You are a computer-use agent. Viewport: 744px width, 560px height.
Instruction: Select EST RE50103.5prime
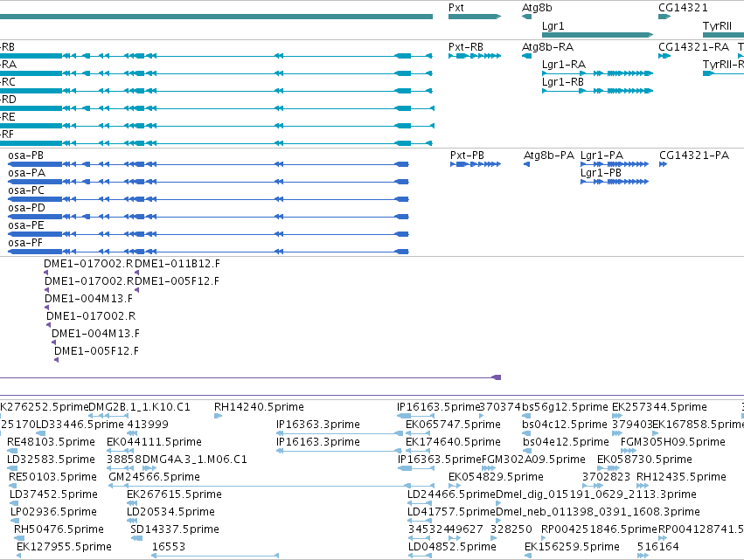[x=52, y=477]
